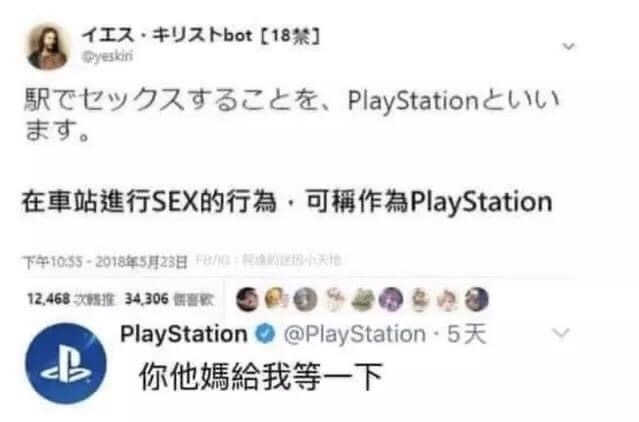Open the first dark liker avatar
Viewport: 639px width, 422px height.
[x=248, y=300]
